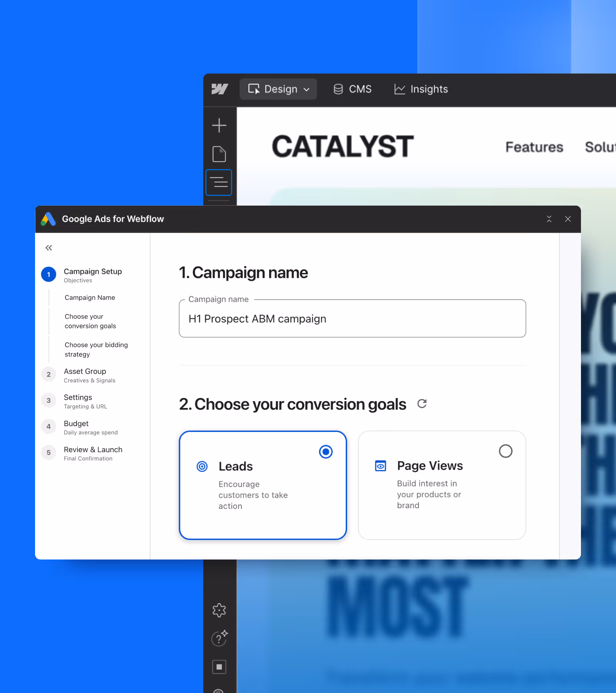Go to Choose your conversion goals substep
The width and height of the screenshot is (616, 693).
click(x=90, y=321)
